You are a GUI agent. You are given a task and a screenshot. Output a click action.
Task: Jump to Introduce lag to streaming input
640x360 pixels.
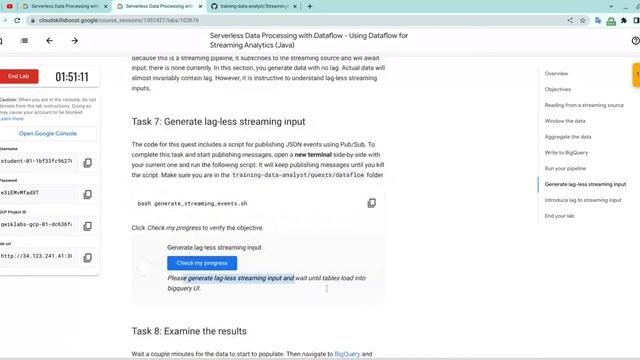583,200
